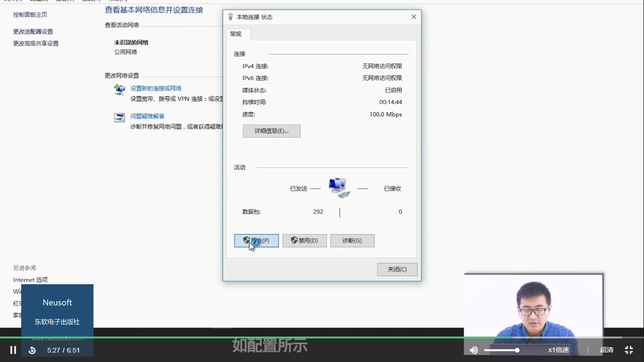644x362 pixels.
Task: Seek on the green video progress bar
Action: (x=322, y=337)
